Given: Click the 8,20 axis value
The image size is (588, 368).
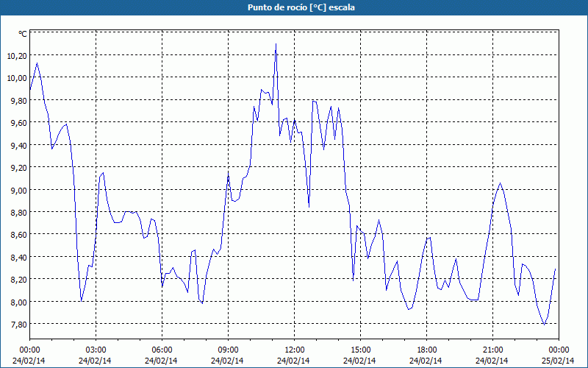Looking at the screenshot, I should [x=19, y=279].
